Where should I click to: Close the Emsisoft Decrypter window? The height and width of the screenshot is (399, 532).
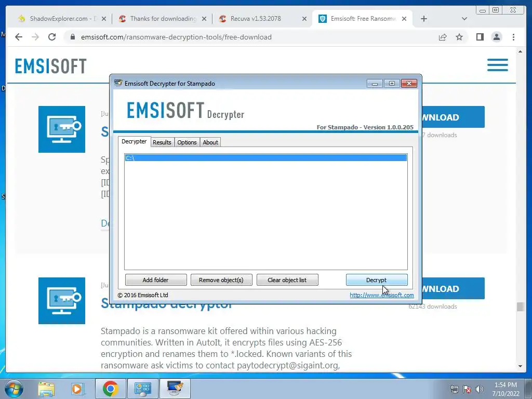tap(409, 84)
